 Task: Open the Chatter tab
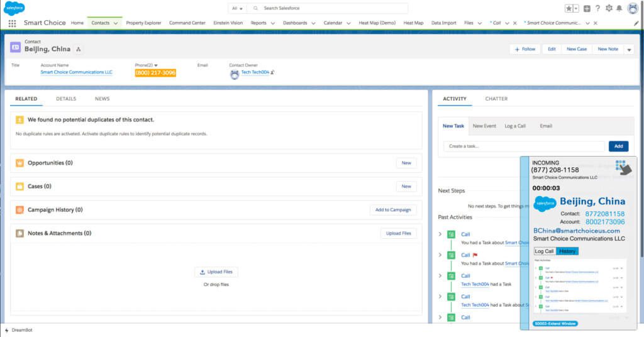(x=496, y=99)
